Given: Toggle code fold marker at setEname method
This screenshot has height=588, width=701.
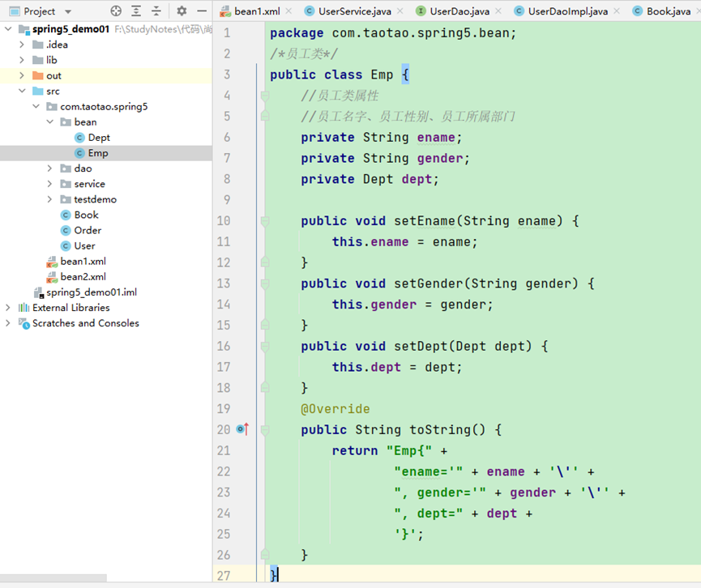Looking at the screenshot, I should click(265, 221).
